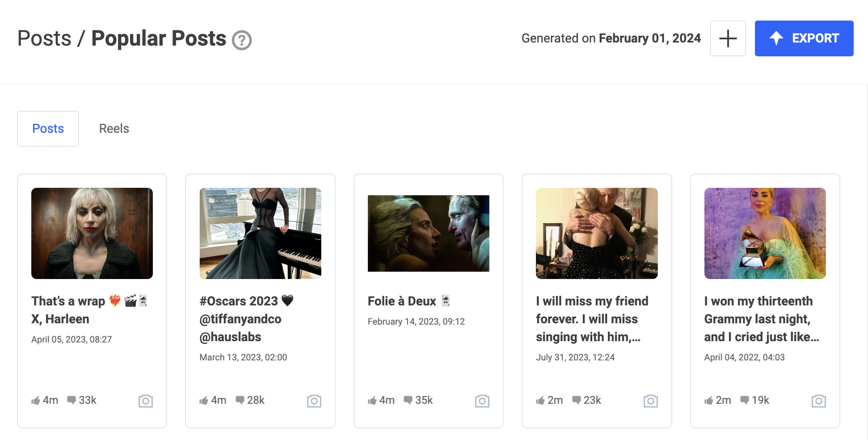Click the That's a wrap X, Harleen title
The height and width of the screenshot is (440, 868).
[89, 310]
